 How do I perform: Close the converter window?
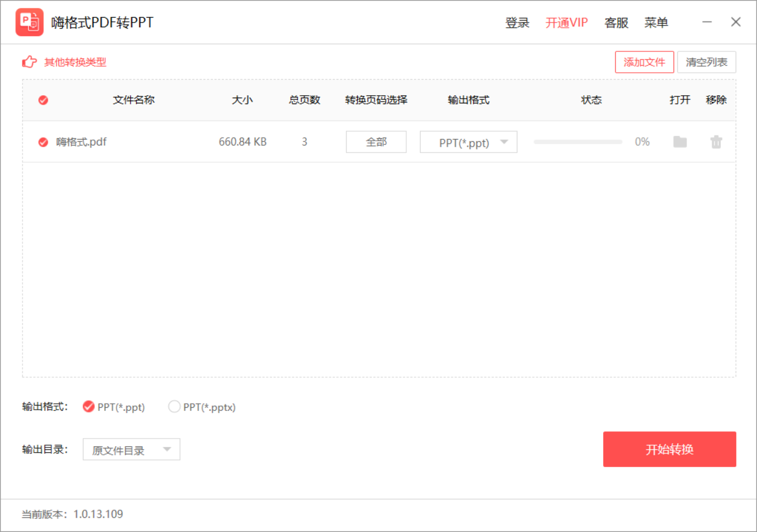pos(736,22)
